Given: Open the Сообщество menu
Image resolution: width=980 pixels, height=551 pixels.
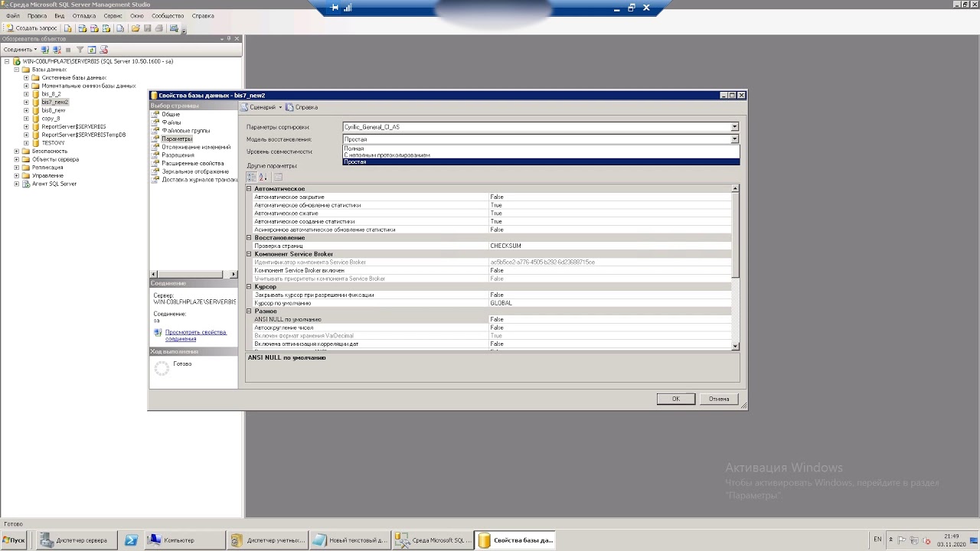Looking at the screenshot, I should click(x=168, y=15).
